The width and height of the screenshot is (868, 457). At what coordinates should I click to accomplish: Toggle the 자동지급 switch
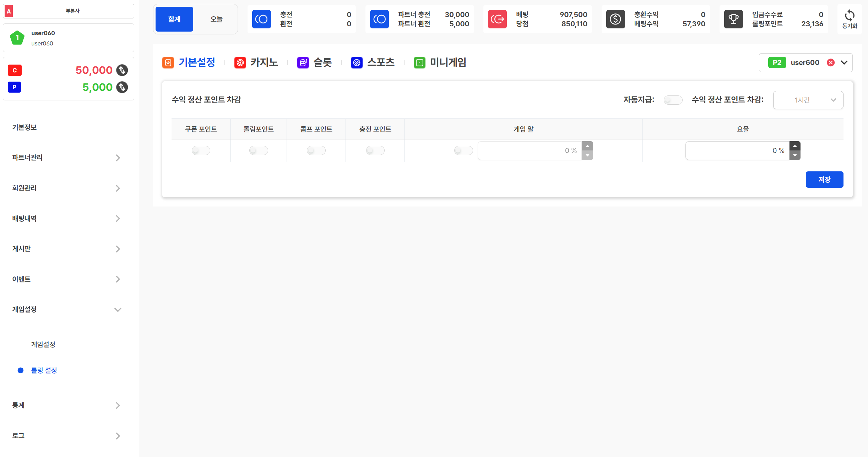click(x=673, y=100)
